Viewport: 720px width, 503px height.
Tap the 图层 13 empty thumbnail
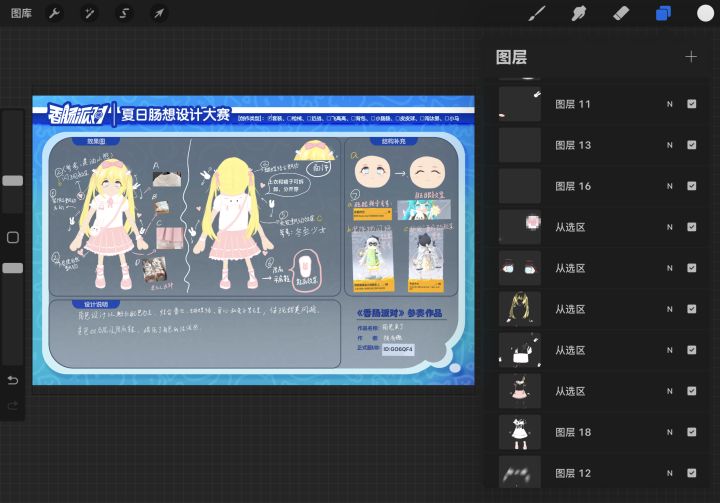pyautogui.click(x=520, y=145)
